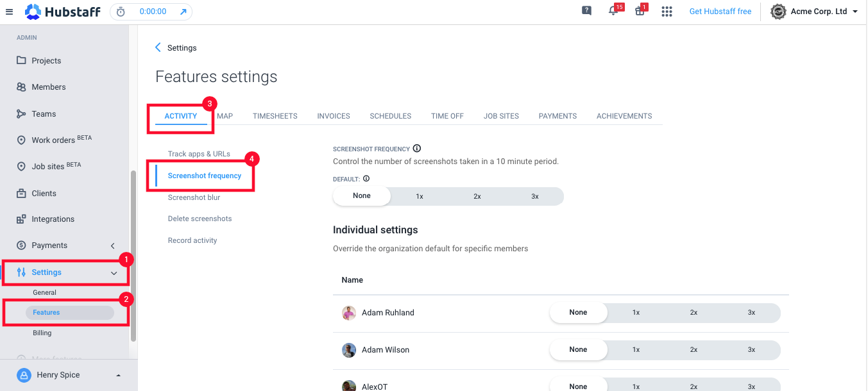Viewport: 868px width, 391px height.
Task: Set default screenshot frequency to 1x
Action: coord(420,196)
